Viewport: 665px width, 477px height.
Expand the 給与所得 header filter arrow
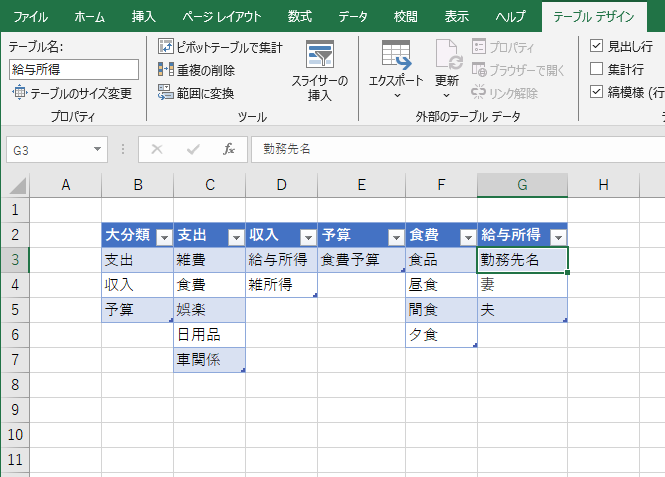click(x=559, y=237)
